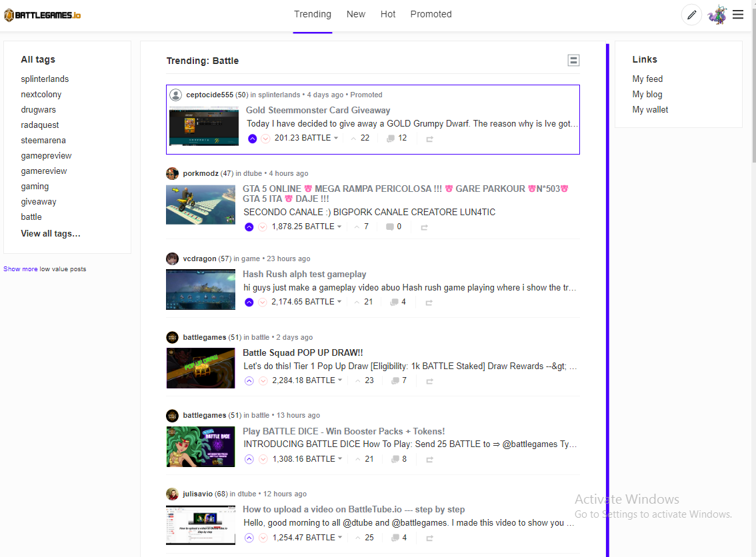
Task: Open the user profile avatar
Action: tap(717, 15)
